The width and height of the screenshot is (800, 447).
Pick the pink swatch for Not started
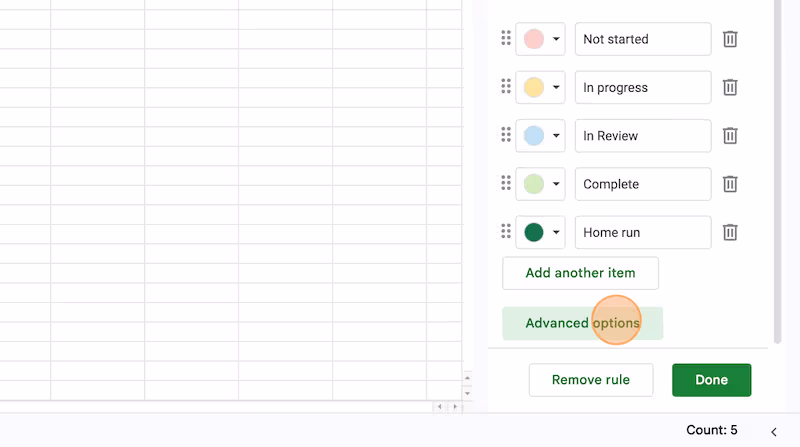(534, 39)
